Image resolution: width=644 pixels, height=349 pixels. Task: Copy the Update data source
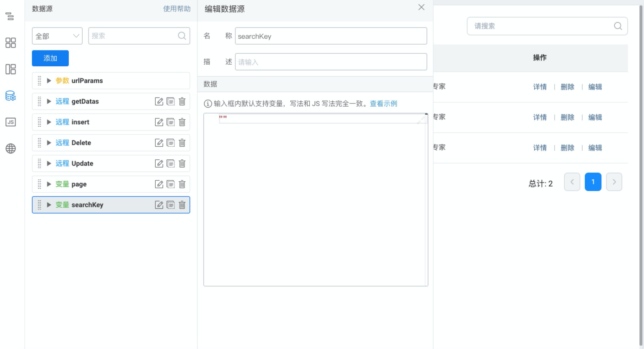point(171,163)
